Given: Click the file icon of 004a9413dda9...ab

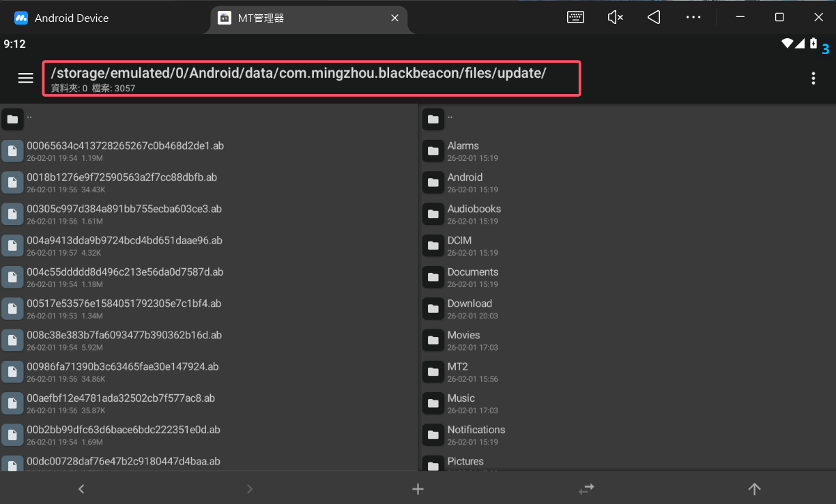Looking at the screenshot, I should [x=12, y=246].
